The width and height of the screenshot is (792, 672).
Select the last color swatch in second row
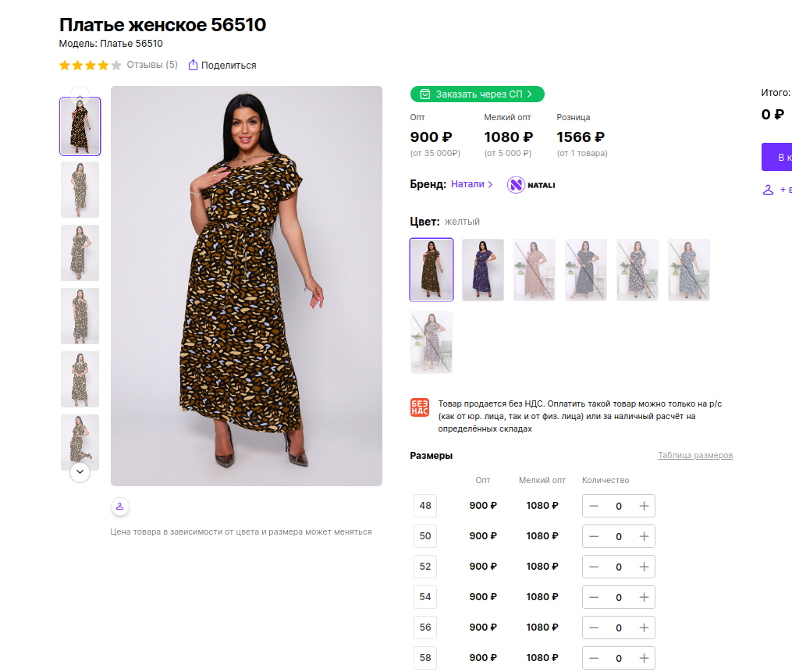point(431,343)
